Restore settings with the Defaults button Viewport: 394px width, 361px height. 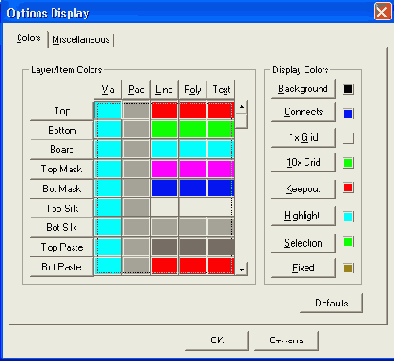tap(331, 303)
